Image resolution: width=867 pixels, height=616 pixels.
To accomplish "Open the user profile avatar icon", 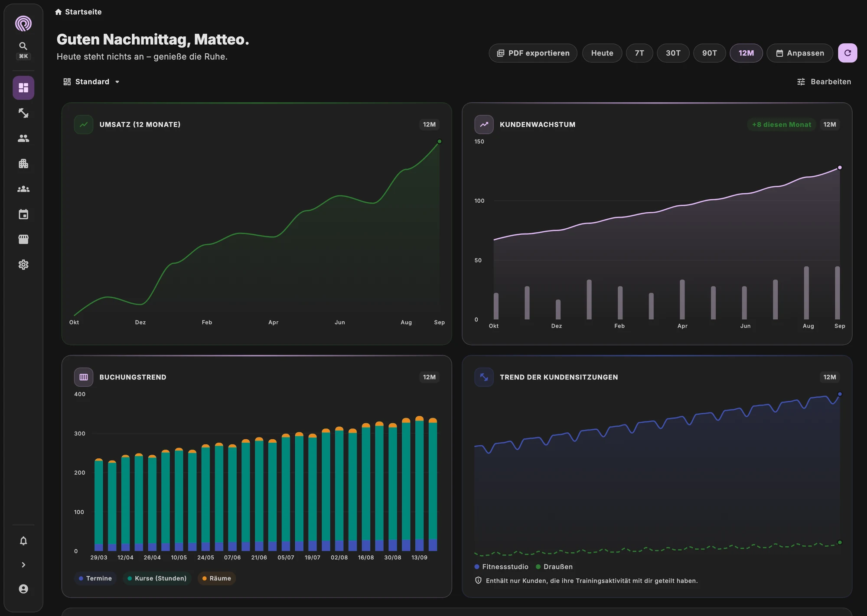I will tap(23, 589).
